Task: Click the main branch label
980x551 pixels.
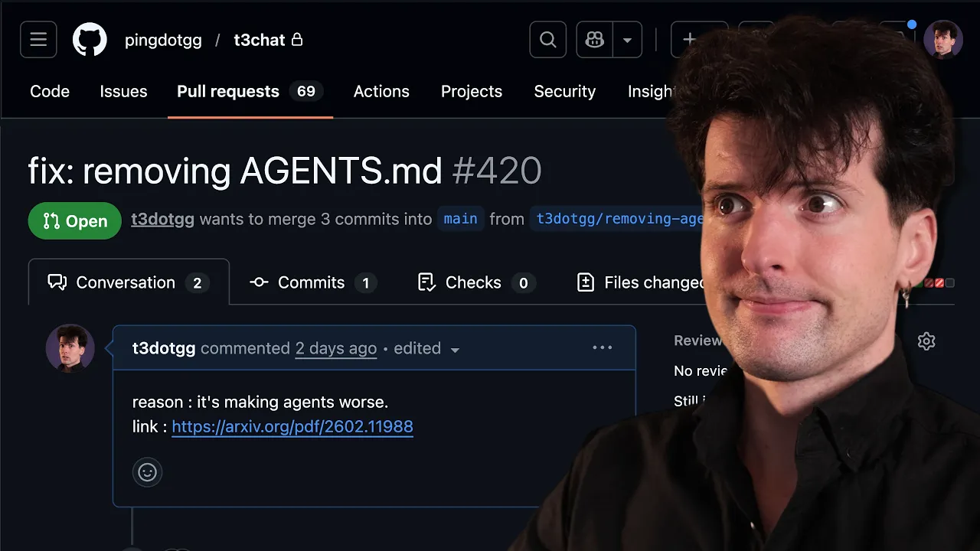Action: pos(461,219)
